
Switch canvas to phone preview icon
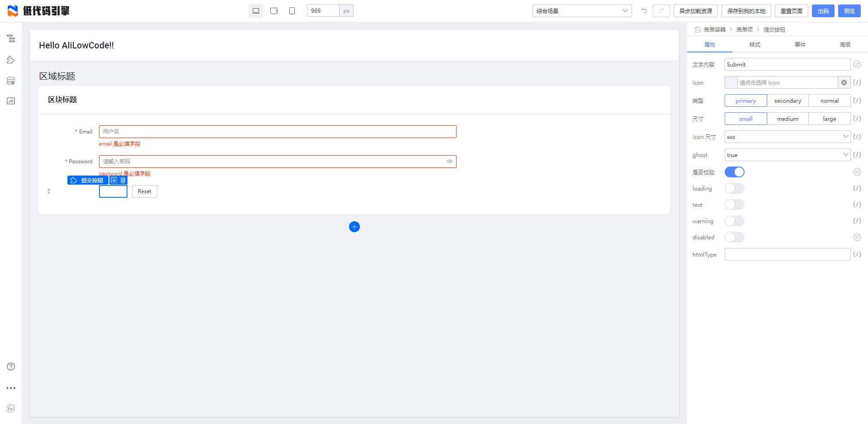[292, 10]
